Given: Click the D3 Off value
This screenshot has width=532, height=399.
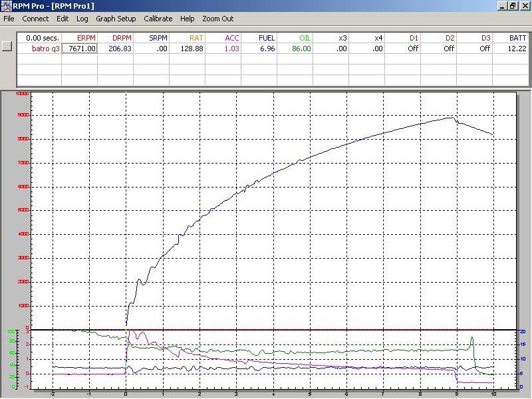Looking at the screenshot, I should 475,49.
